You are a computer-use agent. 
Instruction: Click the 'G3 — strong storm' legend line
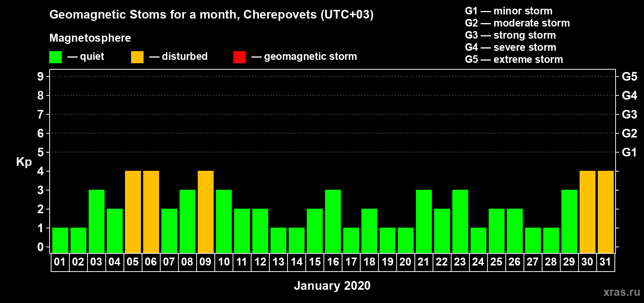510,35
